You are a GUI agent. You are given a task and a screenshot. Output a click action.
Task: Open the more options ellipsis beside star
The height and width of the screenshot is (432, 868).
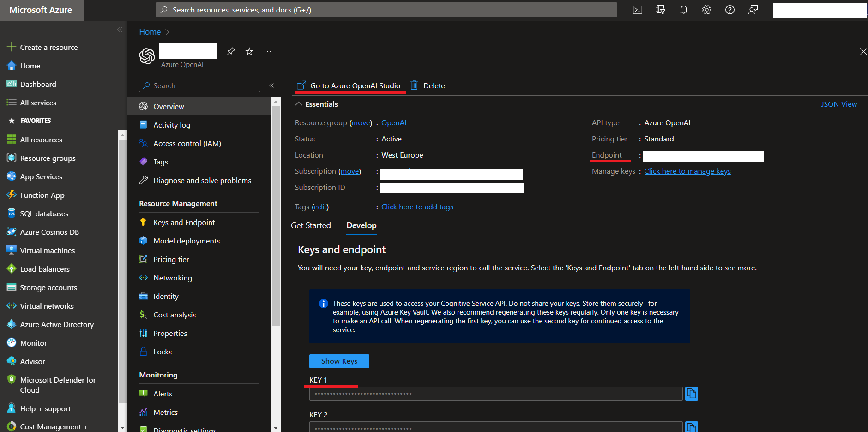coord(268,51)
